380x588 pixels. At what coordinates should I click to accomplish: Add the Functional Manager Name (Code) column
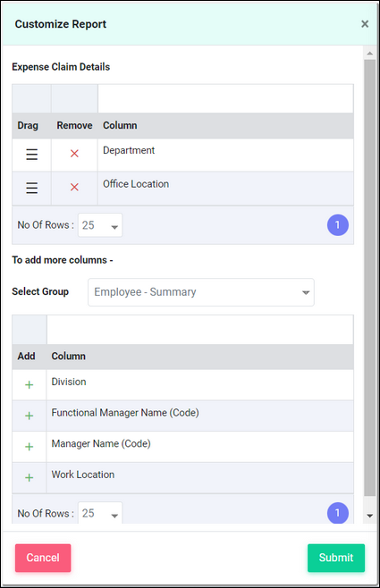click(x=29, y=416)
